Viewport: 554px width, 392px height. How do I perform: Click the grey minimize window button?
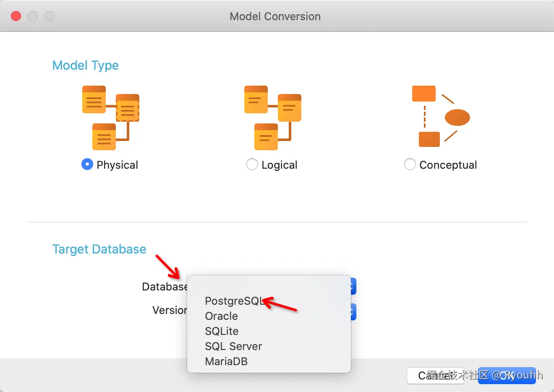point(33,16)
